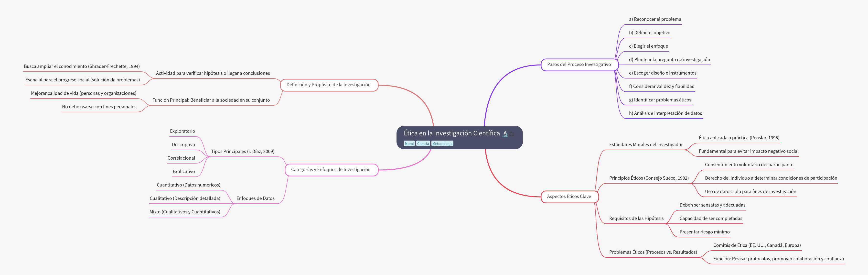Select 'h) Análisis e interpretación de datos' leaf
Screen dimensions: 868x275
click(665, 114)
